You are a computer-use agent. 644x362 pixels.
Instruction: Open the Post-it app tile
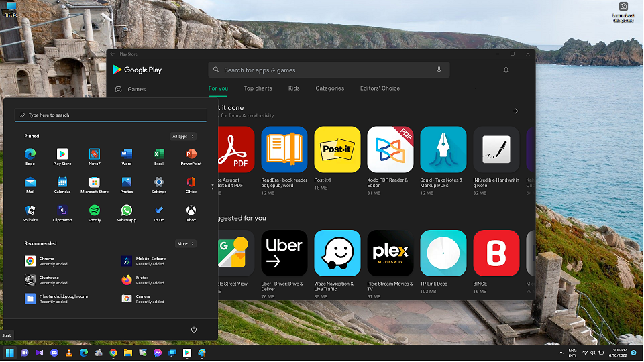pos(337,149)
